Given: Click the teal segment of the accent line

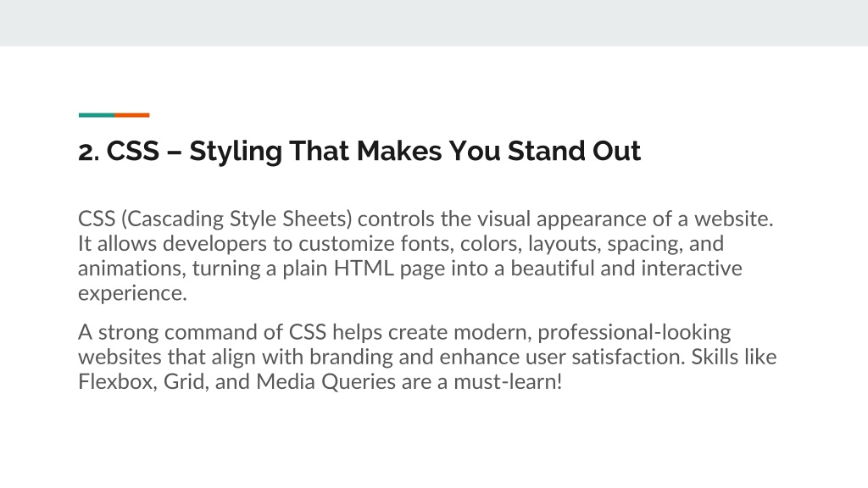Looking at the screenshot, I should click(97, 115).
